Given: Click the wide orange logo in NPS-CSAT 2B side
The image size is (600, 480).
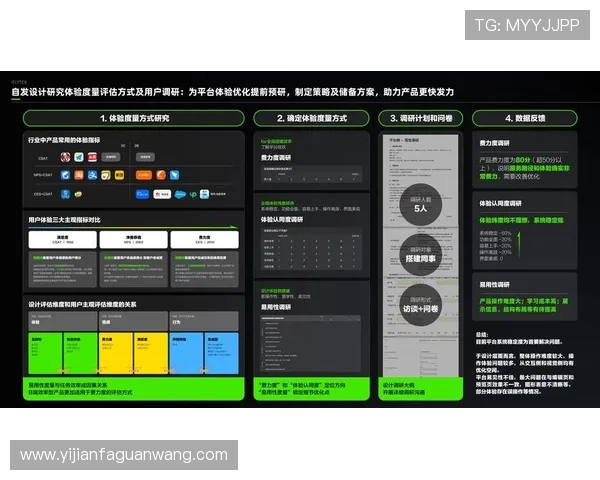Looking at the screenshot, I should coord(144,175).
